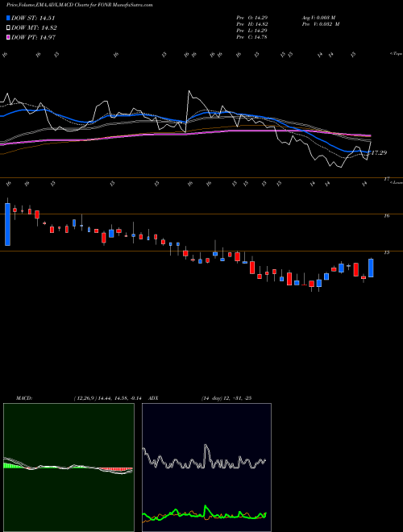Viewport: 403px width, 532px height.
Task: Click the bright green line in ADX chart
Action: tap(205, 513)
